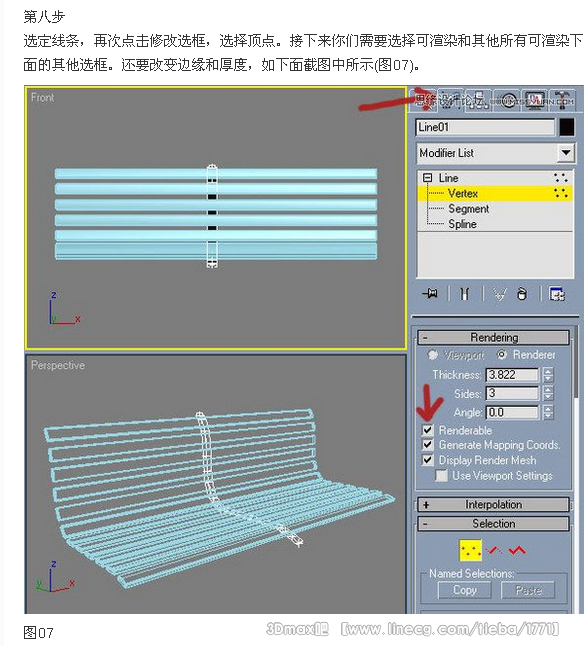Select the Segment selection icon in Selection rollout

(x=494, y=550)
